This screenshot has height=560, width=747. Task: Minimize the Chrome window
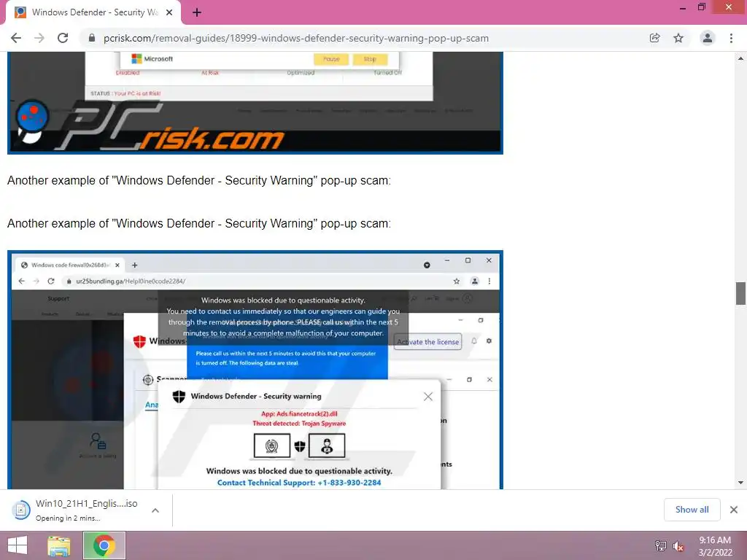(683, 7)
